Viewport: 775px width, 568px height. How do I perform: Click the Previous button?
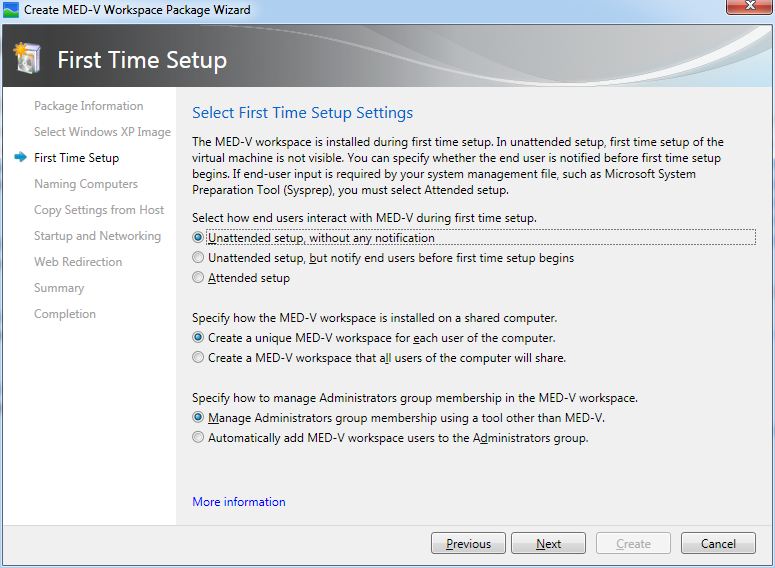pyautogui.click(x=468, y=544)
